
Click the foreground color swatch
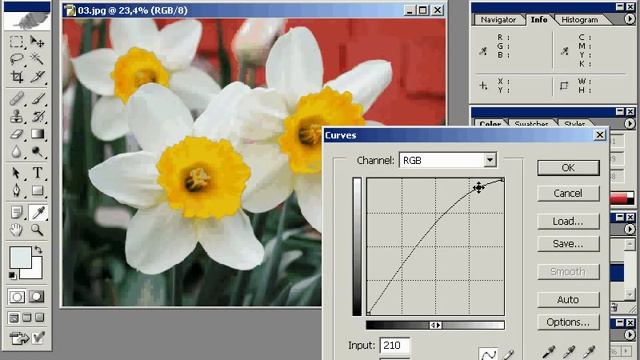(x=20, y=257)
